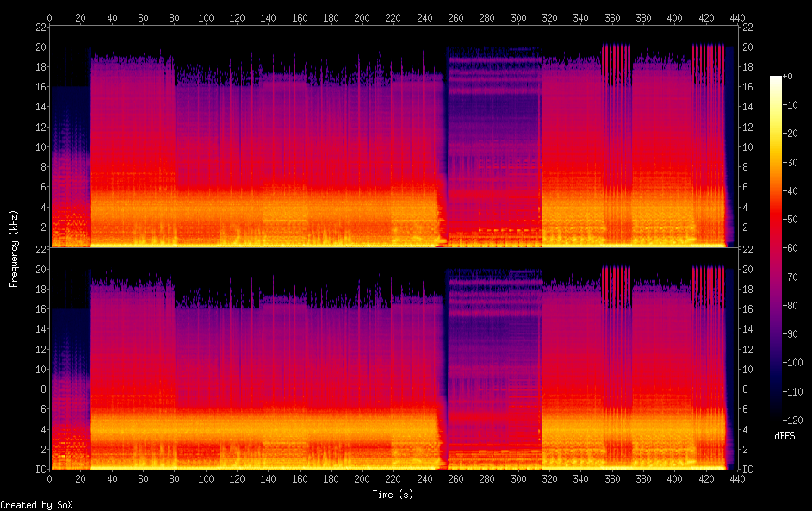The width and height of the screenshot is (812, 511).
Task: Select the "-30" color scale label
Action: pyautogui.click(x=790, y=162)
